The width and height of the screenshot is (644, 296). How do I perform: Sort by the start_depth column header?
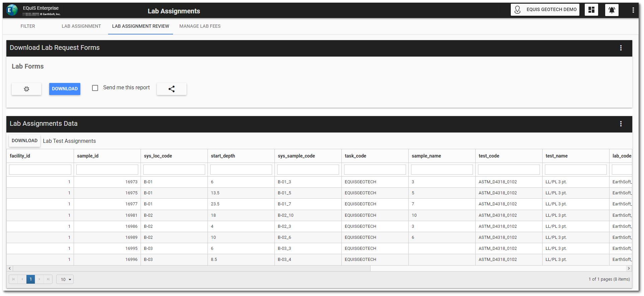[x=223, y=156]
